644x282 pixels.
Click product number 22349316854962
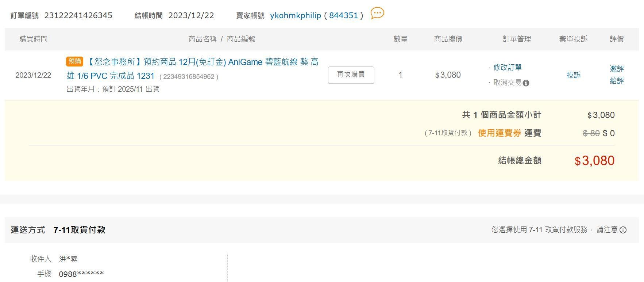coord(189,77)
